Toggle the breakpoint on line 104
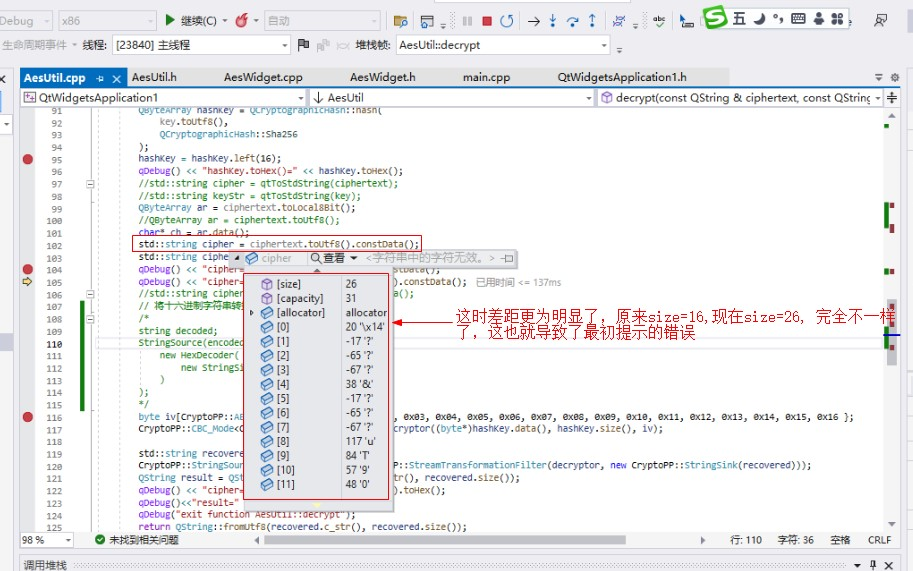The width and height of the screenshot is (913, 571). coord(27,269)
